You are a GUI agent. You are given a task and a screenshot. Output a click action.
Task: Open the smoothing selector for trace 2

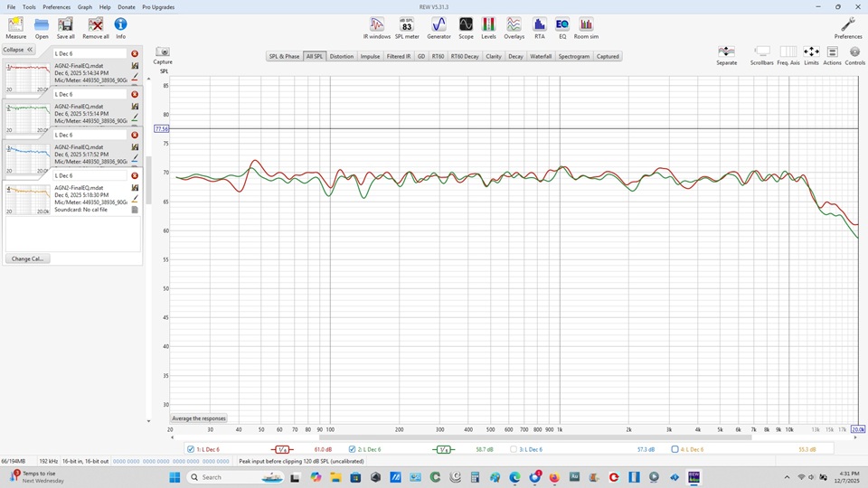[443, 449]
